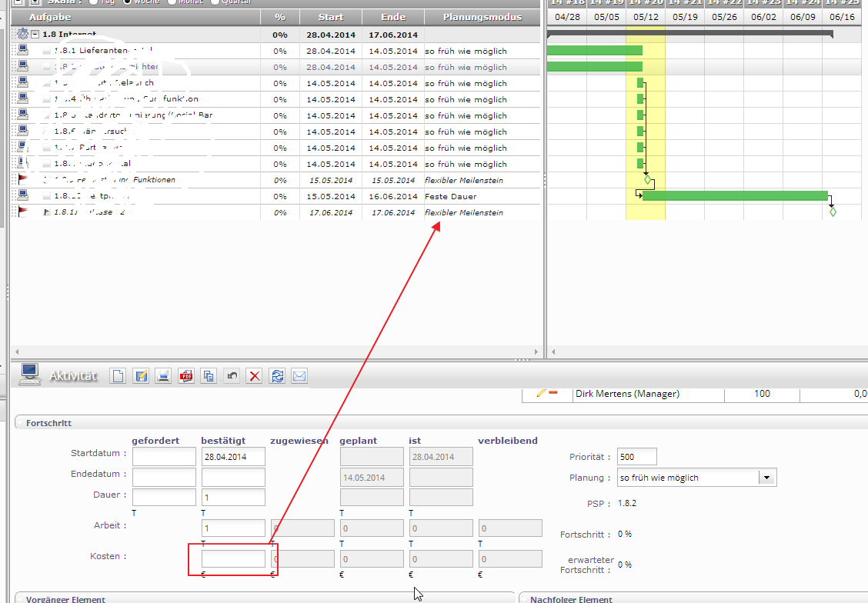Click the red minus icon beside Dirk Mertens
This screenshot has height=603, width=868.
553,393
